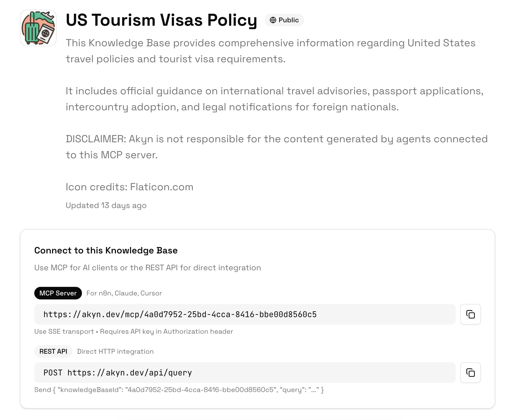This screenshot has height=420, width=514.
Task: Click the SSE transport requirement note
Action: pyautogui.click(x=134, y=331)
